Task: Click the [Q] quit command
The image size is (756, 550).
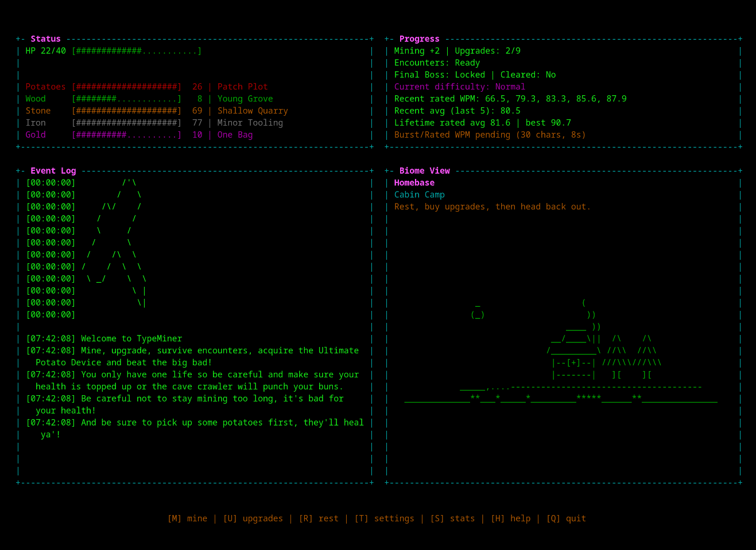Action: coord(566,518)
